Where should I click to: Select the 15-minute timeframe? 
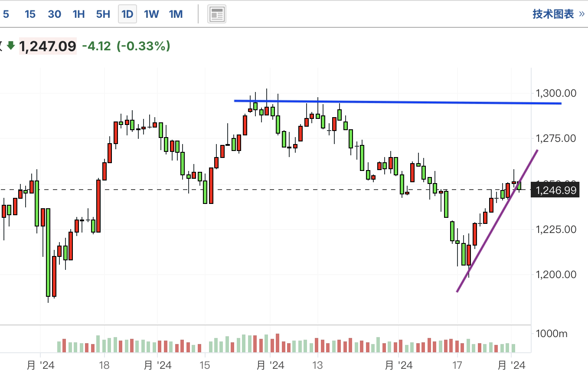pos(30,14)
